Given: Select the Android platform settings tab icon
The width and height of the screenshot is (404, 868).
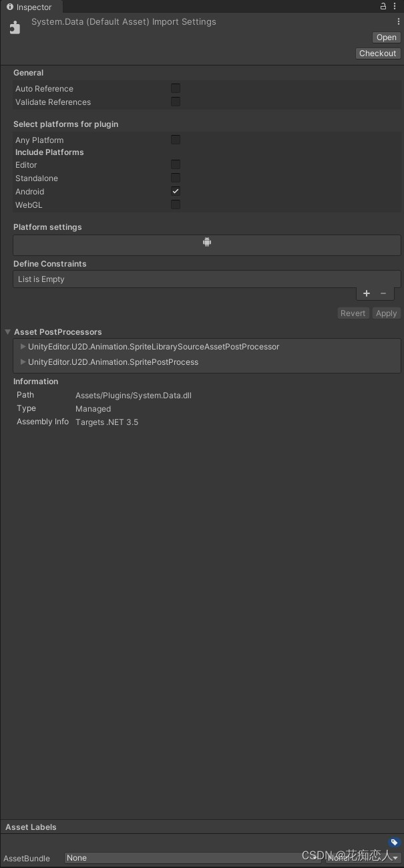Looking at the screenshot, I should click(207, 242).
